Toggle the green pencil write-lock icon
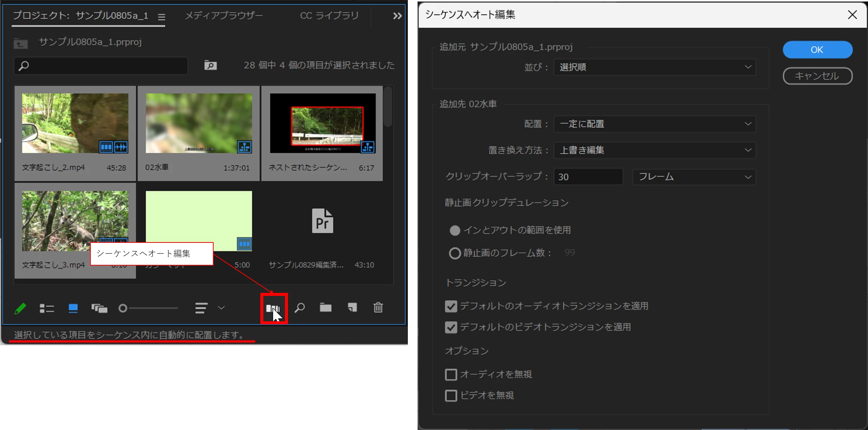 pyautogui.click(x=20, y=309)
